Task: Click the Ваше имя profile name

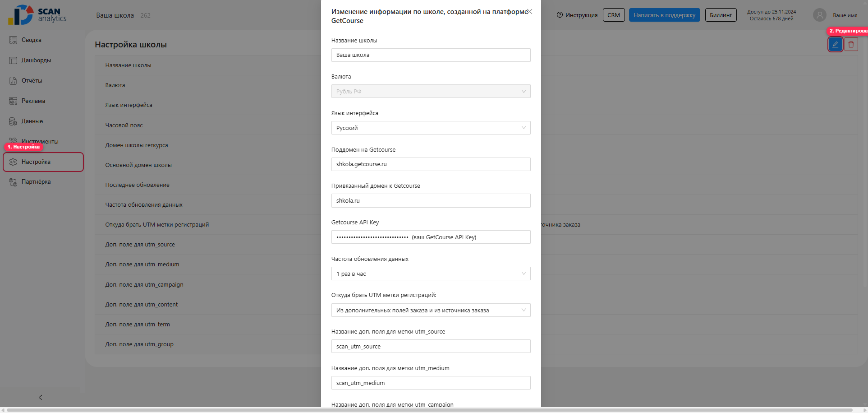Action: click(845, 15)
